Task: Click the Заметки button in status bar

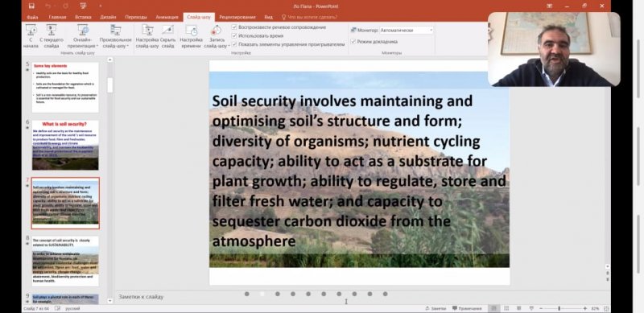Action: 436,308
